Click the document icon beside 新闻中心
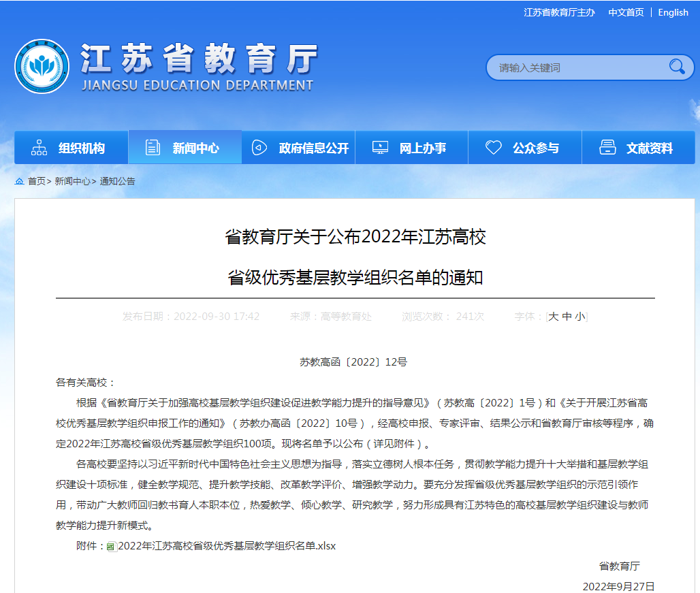The height and width of the screenshot is (593, 700). click(153, 148)
